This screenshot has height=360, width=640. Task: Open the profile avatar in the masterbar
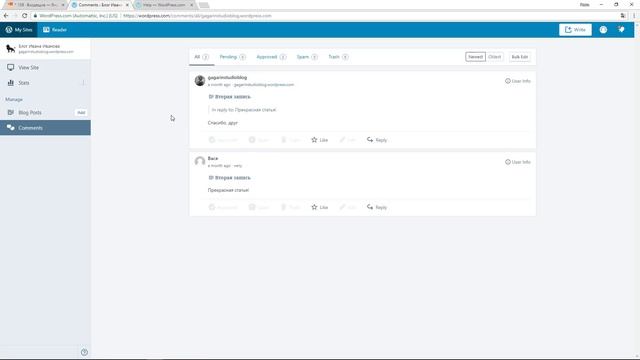tap(603, 30)
